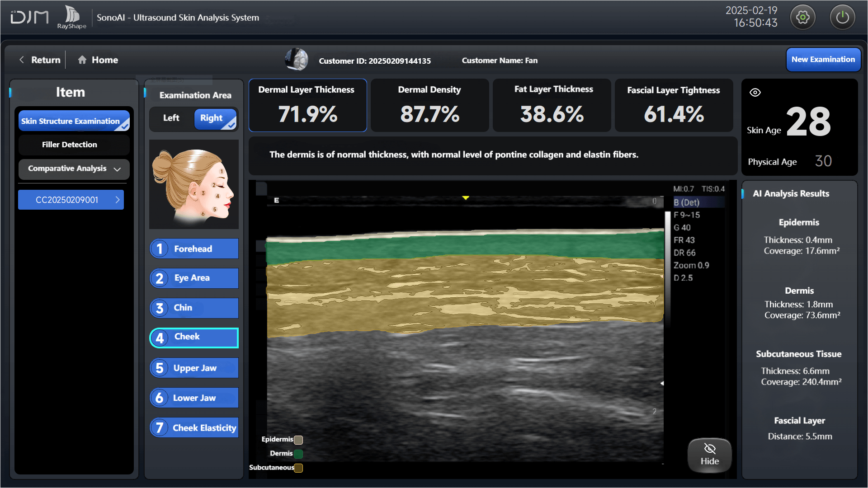Open record CC20250209001 arrow
868x488 pixels.
tap(118, 200)
